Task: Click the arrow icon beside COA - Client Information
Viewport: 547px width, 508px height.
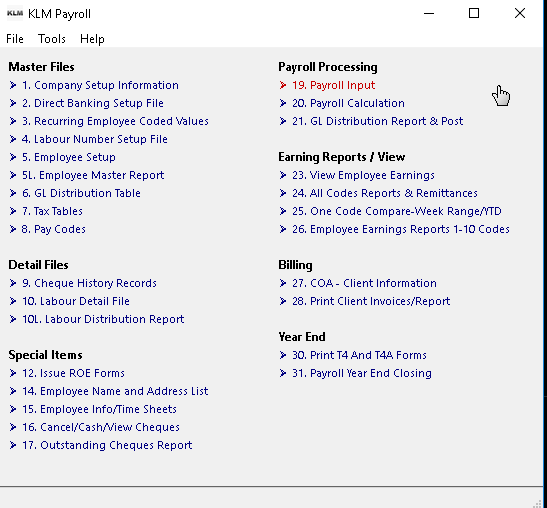Action: tap(283, 283)
